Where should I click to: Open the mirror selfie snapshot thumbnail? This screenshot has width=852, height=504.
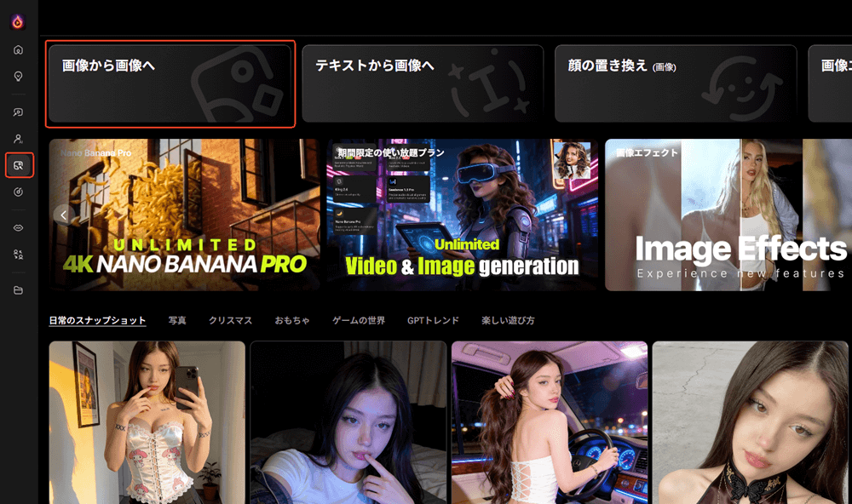point(147,422)
